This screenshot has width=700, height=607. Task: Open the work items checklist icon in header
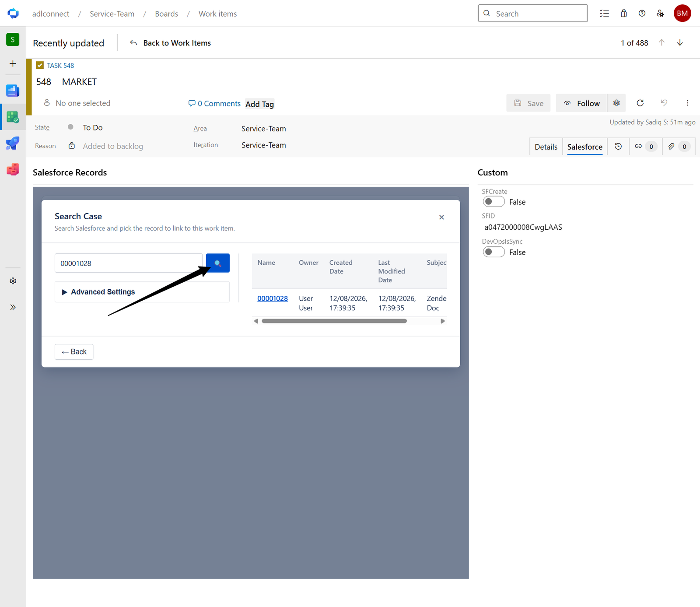tap(604, 14)
